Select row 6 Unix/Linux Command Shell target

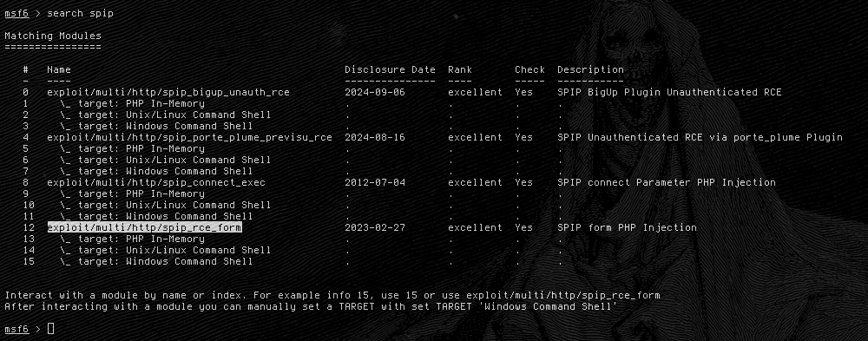click(166, 160)
